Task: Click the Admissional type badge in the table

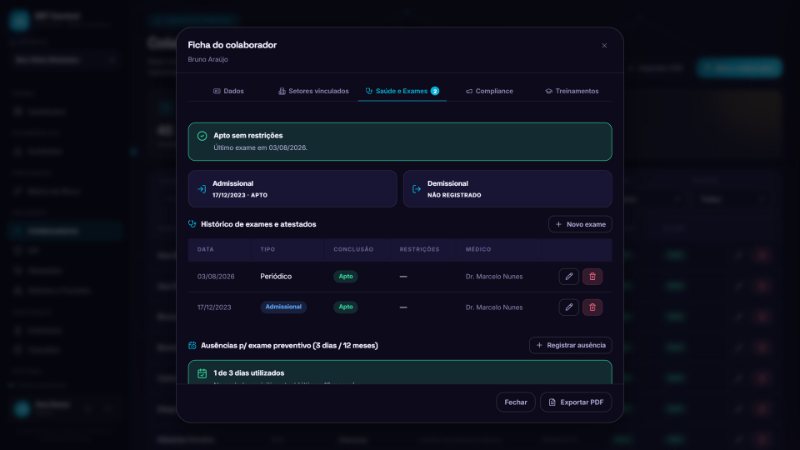Action: (x=283, y=307)
